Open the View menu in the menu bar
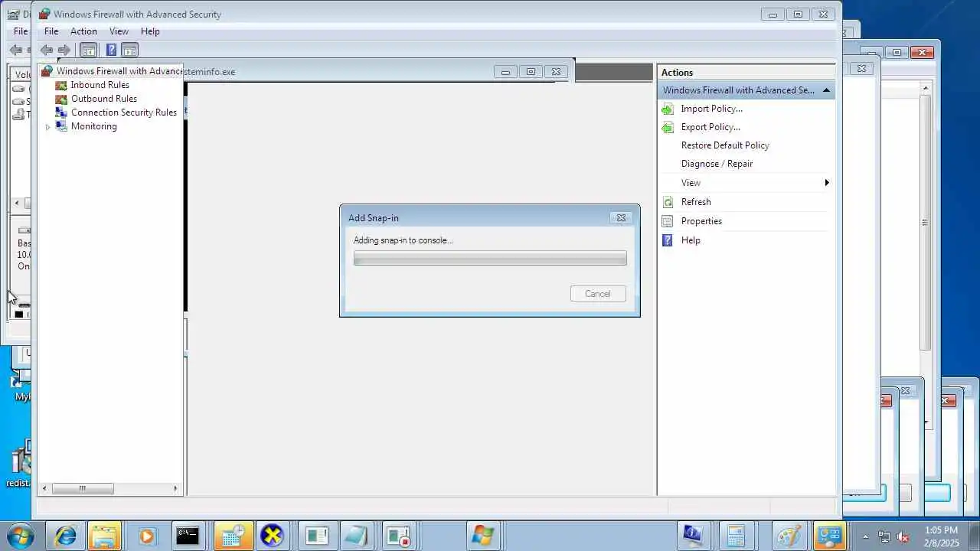The width and height of the screenshot is (980, 551). tap(119, 31)
